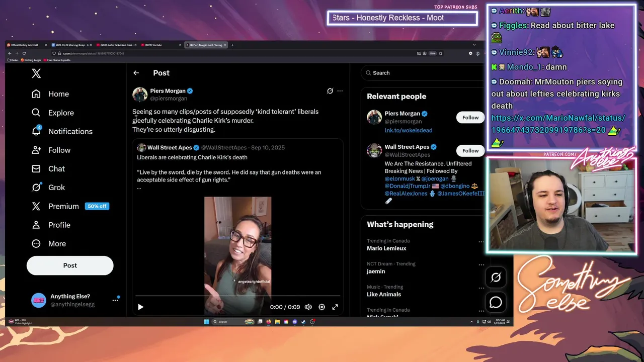Open Grok in the sidebar
Screen dimensions: 644x362
tap(48, 188)
